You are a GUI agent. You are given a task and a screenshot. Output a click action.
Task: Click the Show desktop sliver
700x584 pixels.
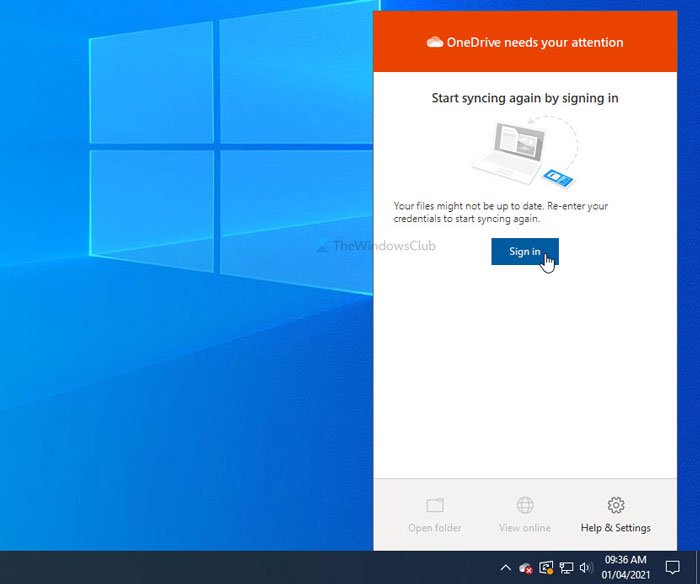[697, 567]
